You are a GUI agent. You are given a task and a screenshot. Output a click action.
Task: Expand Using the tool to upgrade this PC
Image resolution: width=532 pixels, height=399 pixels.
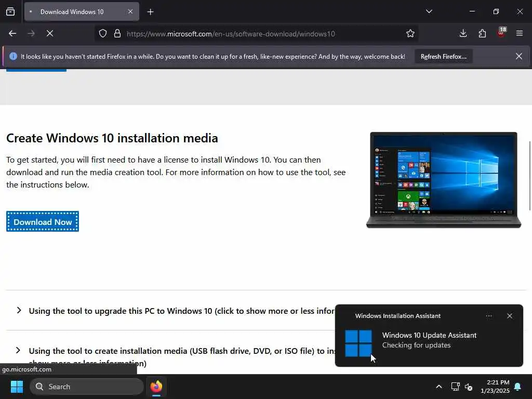(x=181, y=311)
